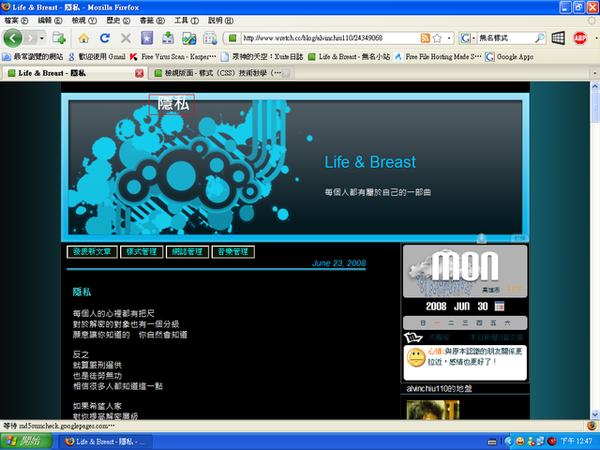
Task: Open the 說明 (H) menu
Action: (220, 20)
